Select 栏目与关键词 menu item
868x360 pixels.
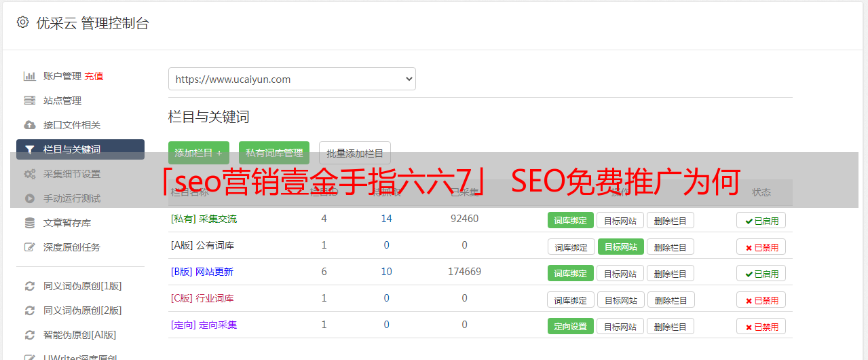[x=80, y=149]
